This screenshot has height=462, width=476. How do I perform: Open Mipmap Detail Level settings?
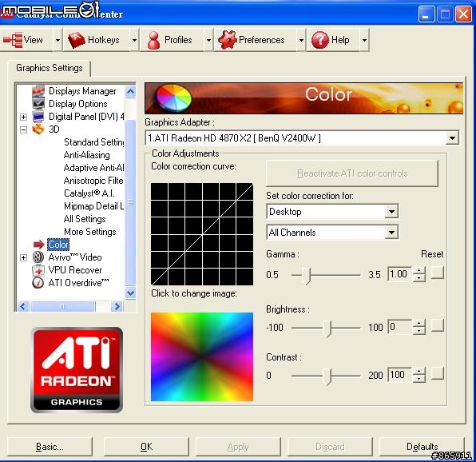coord(93,206)
